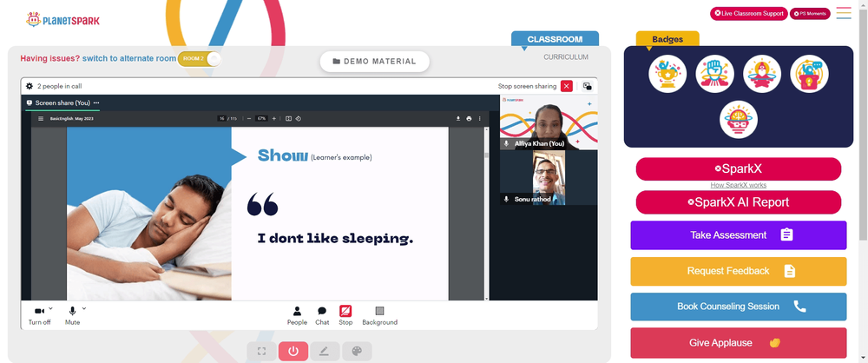
Task: Click the PlanetSpark logo
Action: pos(62,20)
